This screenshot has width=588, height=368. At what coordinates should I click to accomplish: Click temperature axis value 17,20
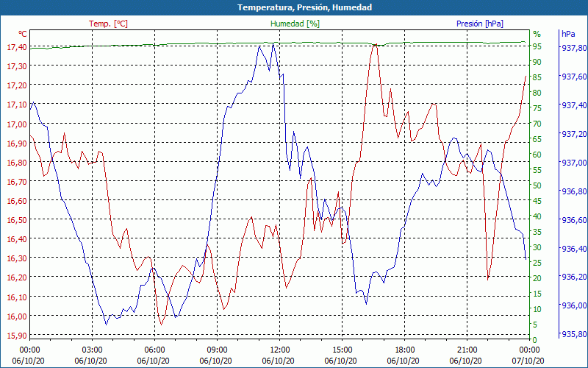click(x=16, y=85)
